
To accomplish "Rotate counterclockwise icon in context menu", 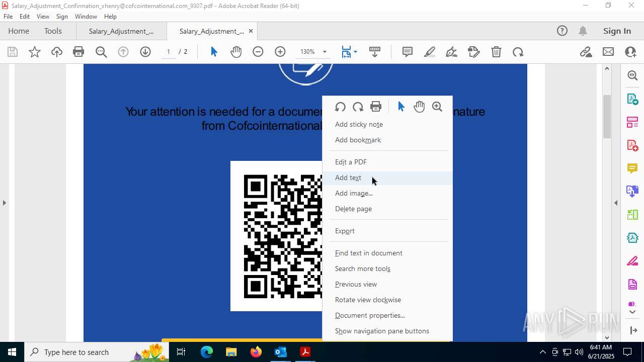I will [x=340, y=107].
